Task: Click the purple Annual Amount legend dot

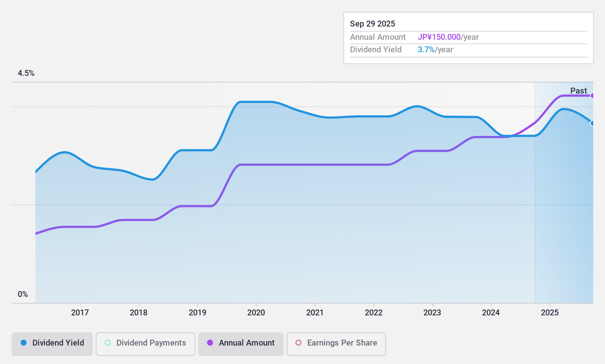Action: (210, 343)
